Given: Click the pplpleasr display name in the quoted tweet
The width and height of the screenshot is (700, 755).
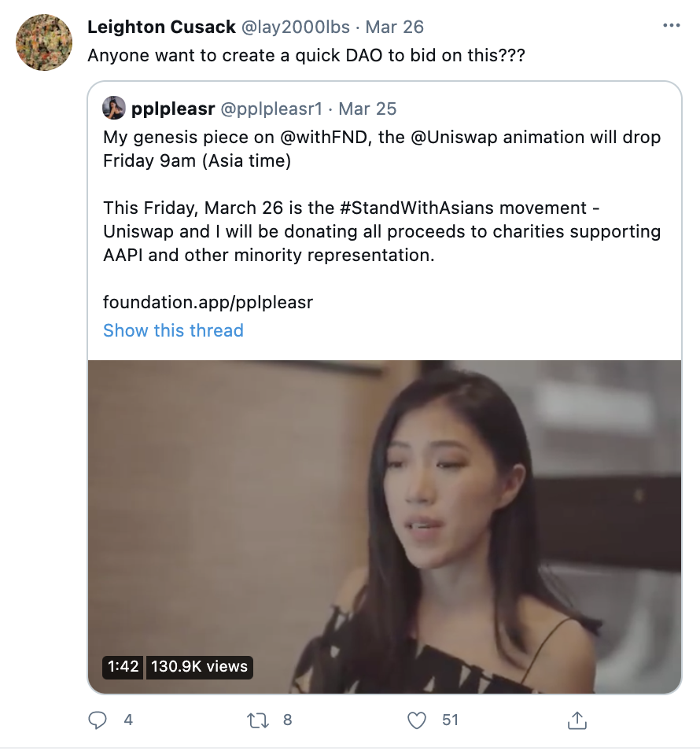Looking at the screenshot, I should (173, 109).
